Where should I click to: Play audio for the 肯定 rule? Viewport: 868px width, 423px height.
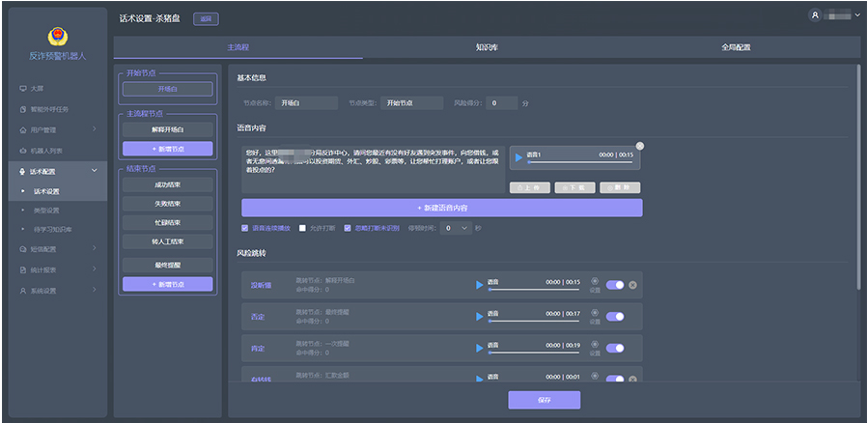pyautogui.click(x=479, y=348)
